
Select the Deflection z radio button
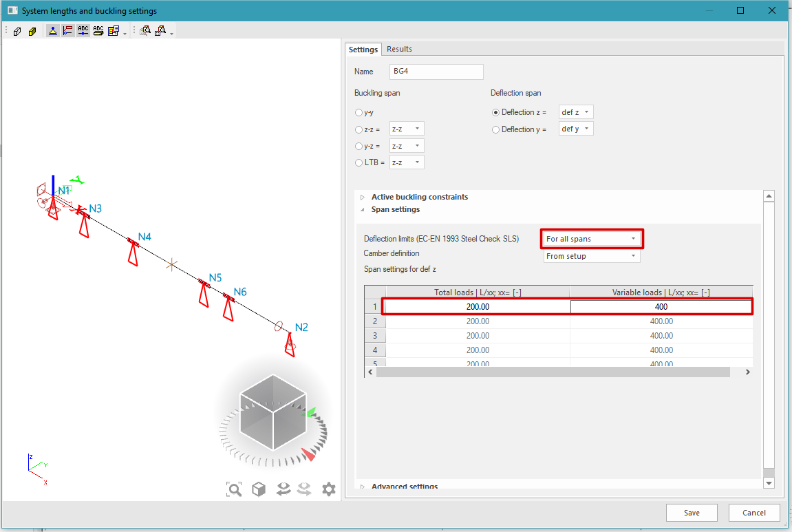click(x=496, y=111)
